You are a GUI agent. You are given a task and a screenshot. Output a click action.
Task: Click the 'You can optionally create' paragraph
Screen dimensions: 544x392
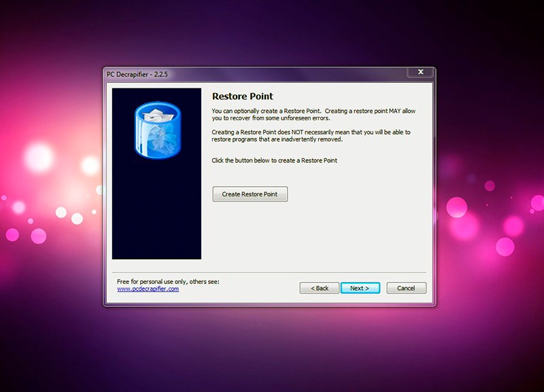coord(313,114)
